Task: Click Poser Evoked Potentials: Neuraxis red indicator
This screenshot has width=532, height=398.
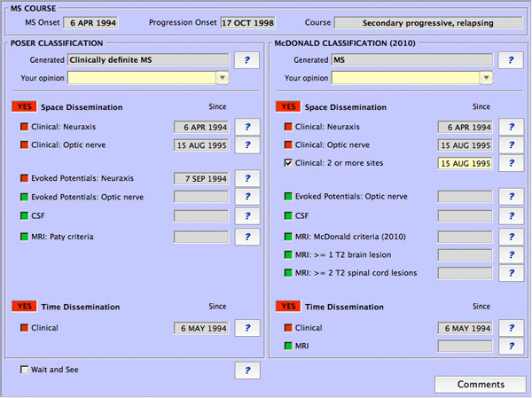Action: [24, 178]
